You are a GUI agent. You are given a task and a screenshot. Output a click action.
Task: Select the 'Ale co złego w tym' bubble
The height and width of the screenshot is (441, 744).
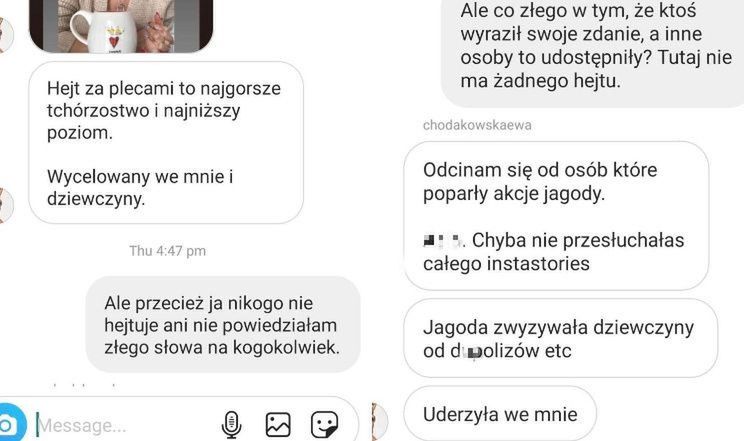click(x=593, y=52)
